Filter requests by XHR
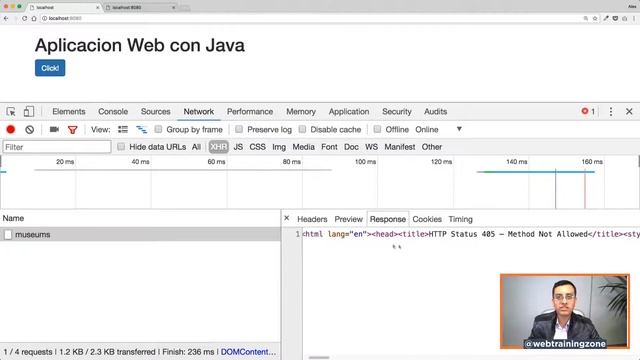The height and width of the screenshot is (360, 640). pyautogui.click(x=218, y=147)
